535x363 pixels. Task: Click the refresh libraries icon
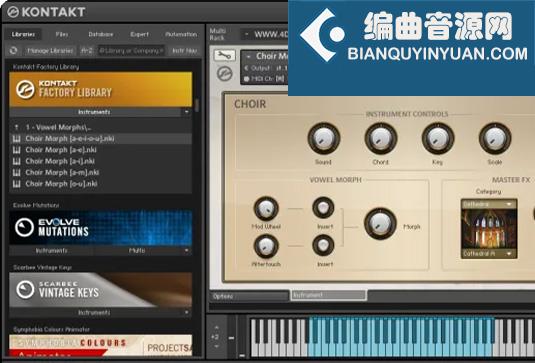click(13, 50)
